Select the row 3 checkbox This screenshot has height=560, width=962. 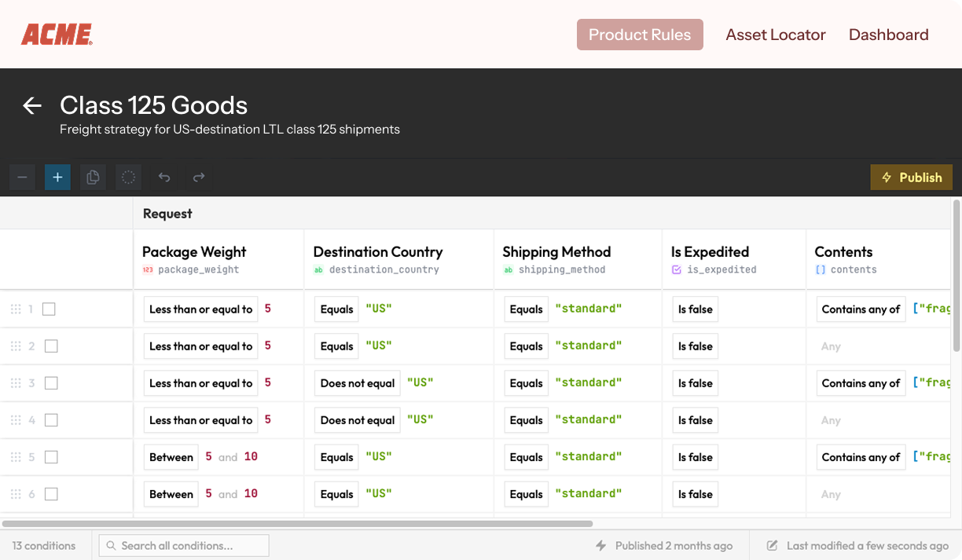click(x=51, y=383)
